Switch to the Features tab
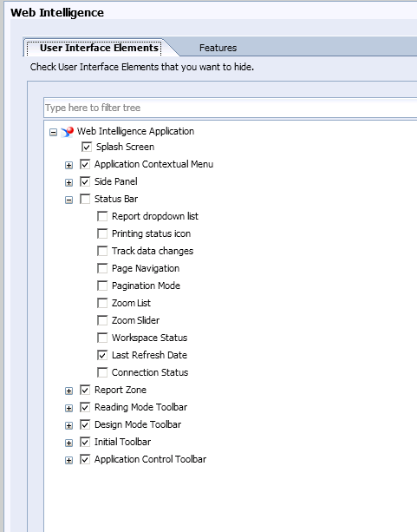 tap(218, 48)
